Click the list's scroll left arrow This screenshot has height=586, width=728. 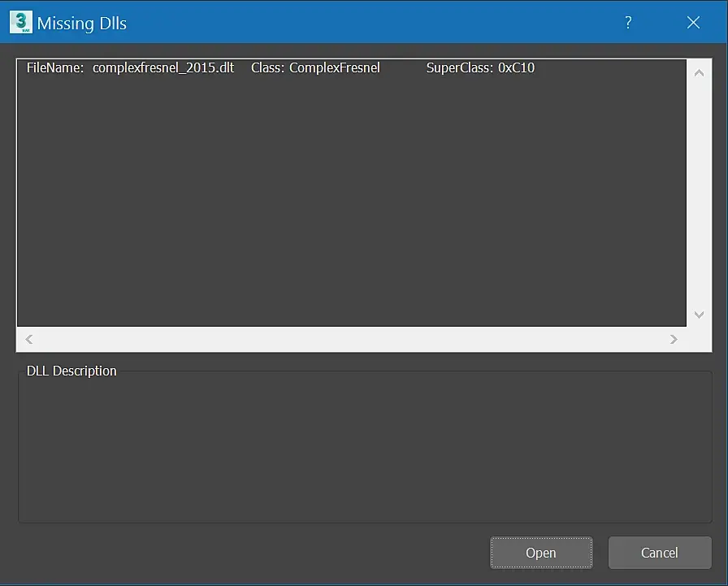(28, 340)
